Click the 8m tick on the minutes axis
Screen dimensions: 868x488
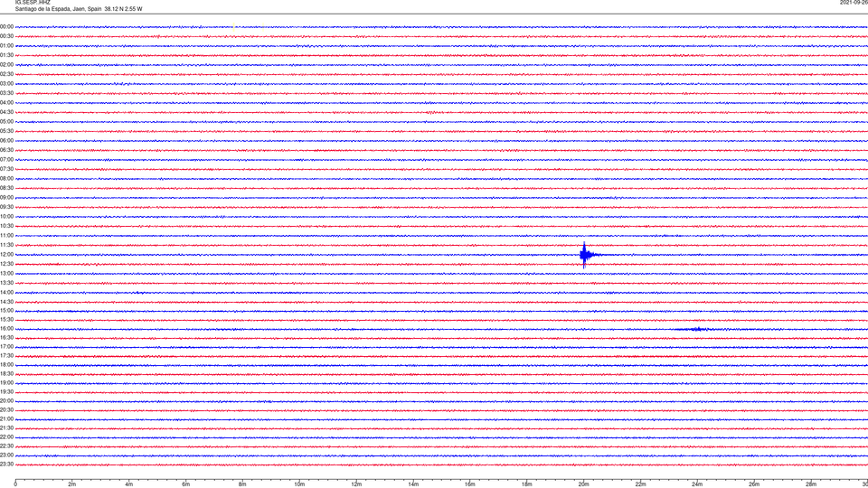click(x=242, y=484)
